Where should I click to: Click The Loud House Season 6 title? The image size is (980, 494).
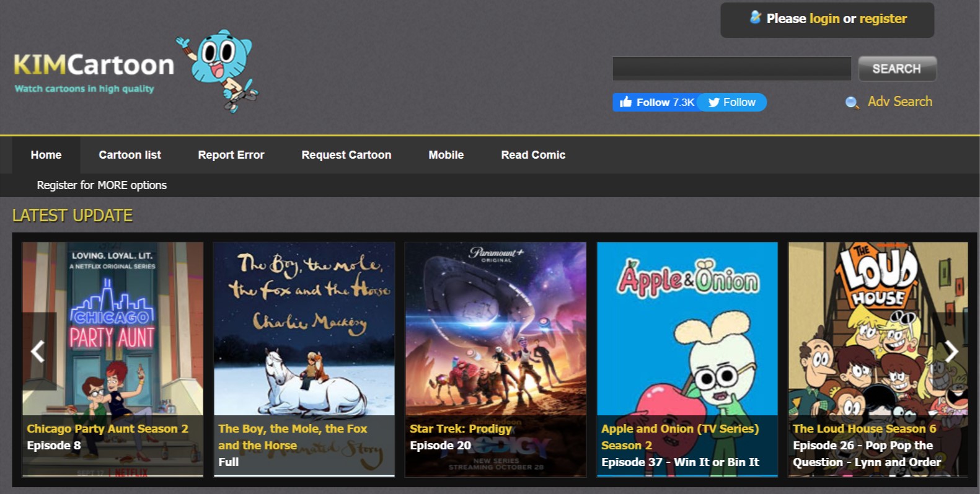tap(865, 429)
